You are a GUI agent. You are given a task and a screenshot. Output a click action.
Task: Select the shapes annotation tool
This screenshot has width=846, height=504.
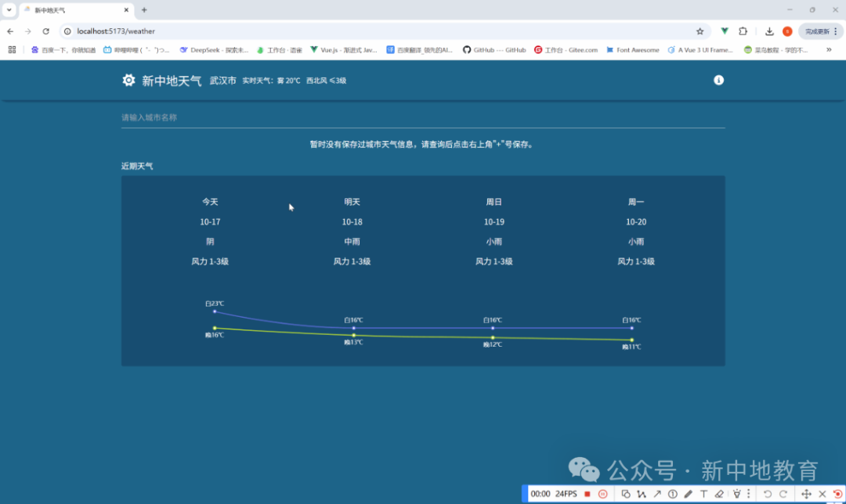click(x=625, y=494)
